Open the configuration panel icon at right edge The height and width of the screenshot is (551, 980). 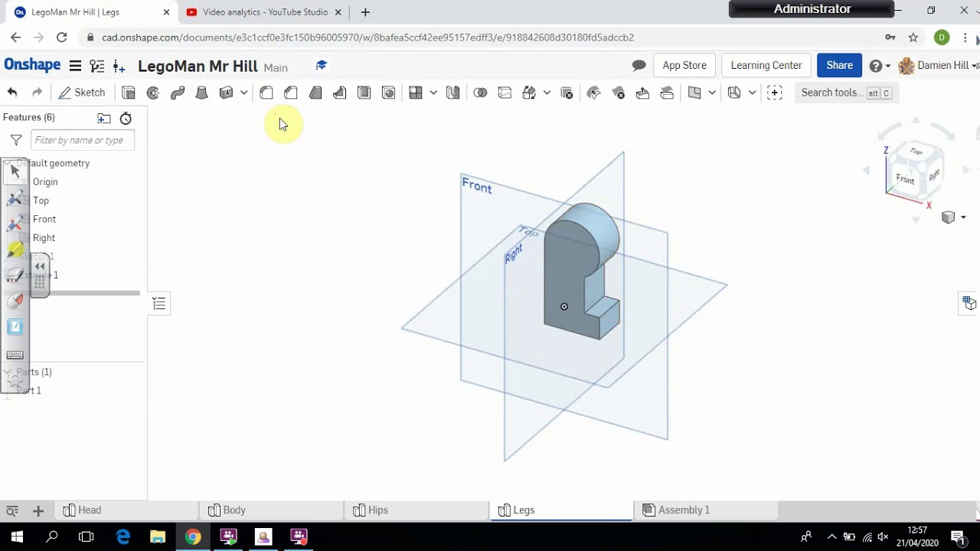pyautogui.click(x=969, y=304)
